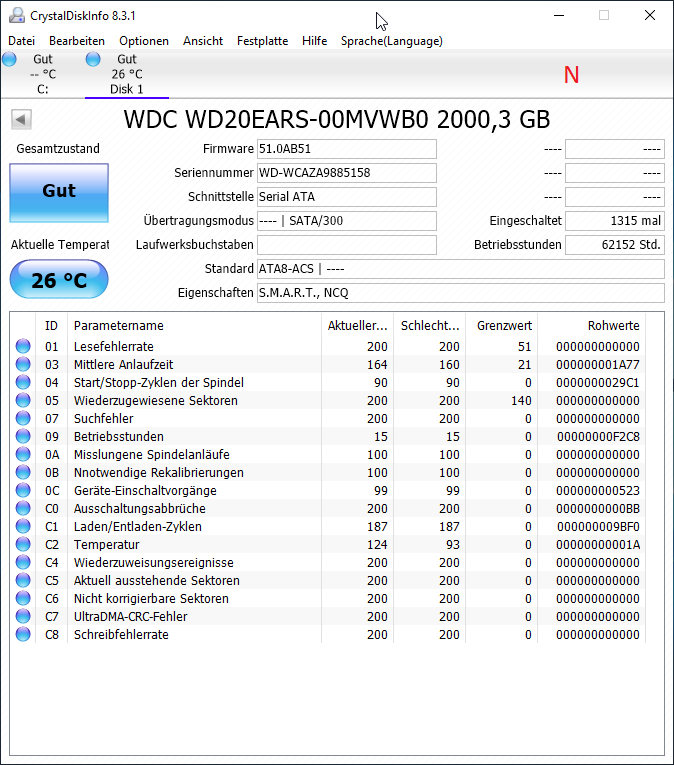Click status orb of Wiederzuweisungsereignisse row
The width and height of the screenshot is (674, 765).
[x=23, y=563]
